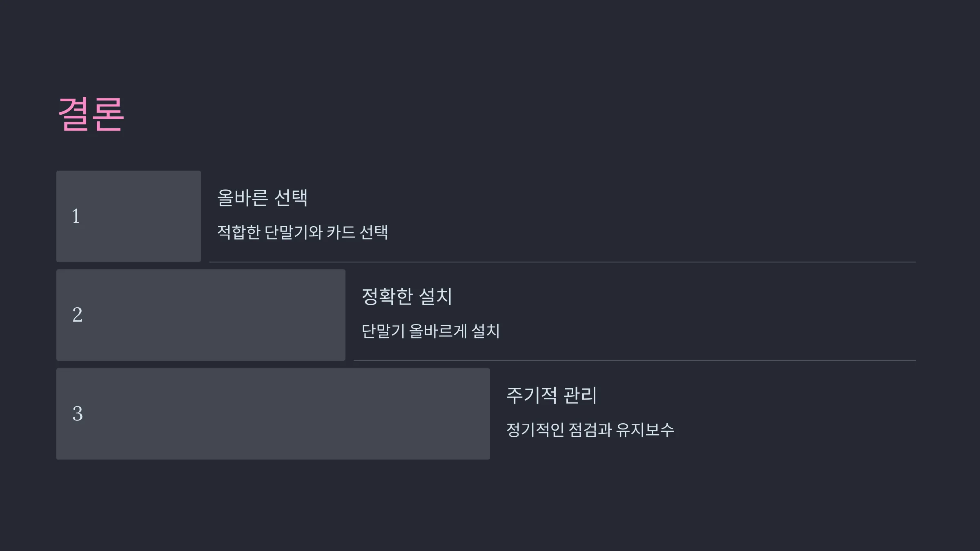Viewport: 980px width, 551px height.
Task: Click the word 유지보수
Action: pos(645,429)
